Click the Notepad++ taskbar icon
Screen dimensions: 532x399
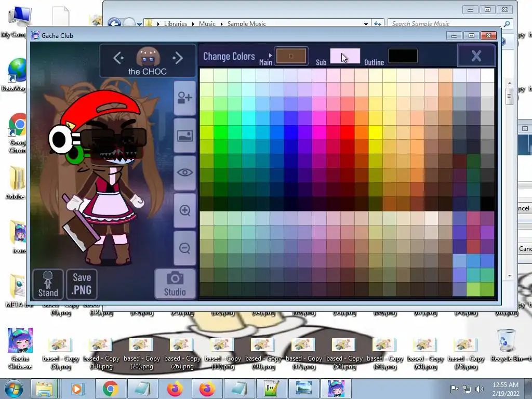pyautogui.click(x=272, y=389)
